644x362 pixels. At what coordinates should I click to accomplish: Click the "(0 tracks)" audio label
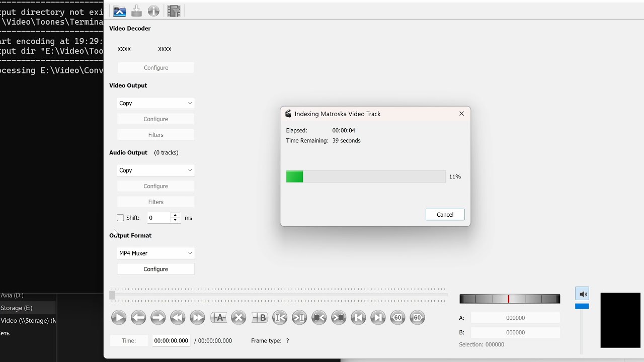click(x=166, y=153)
